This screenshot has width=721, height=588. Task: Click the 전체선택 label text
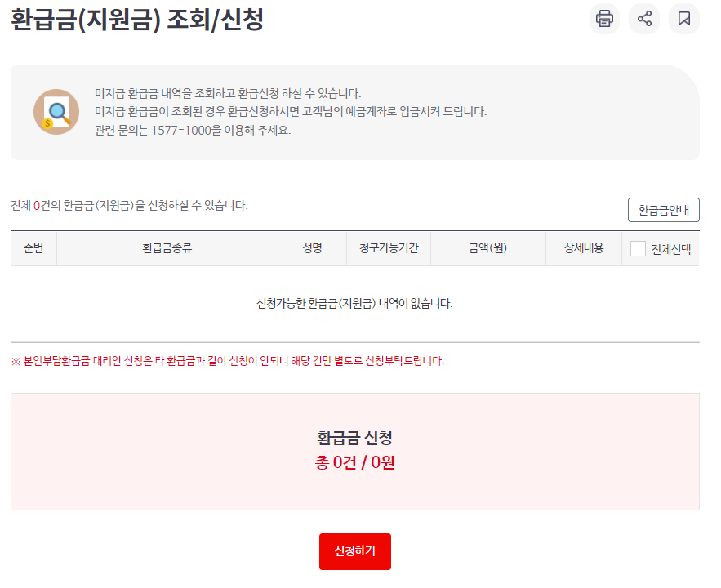(671, 249)
